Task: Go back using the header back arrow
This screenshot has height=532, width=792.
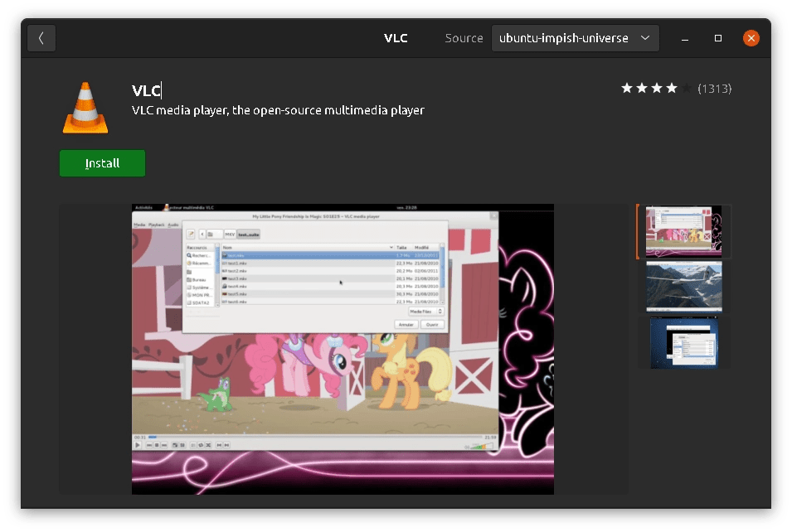Action: [41, 38]
